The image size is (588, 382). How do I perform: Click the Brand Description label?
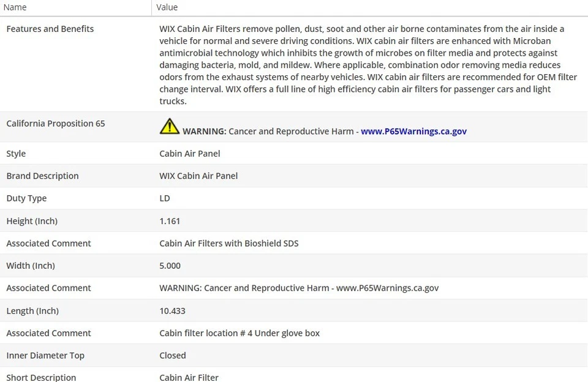(42, 176)
